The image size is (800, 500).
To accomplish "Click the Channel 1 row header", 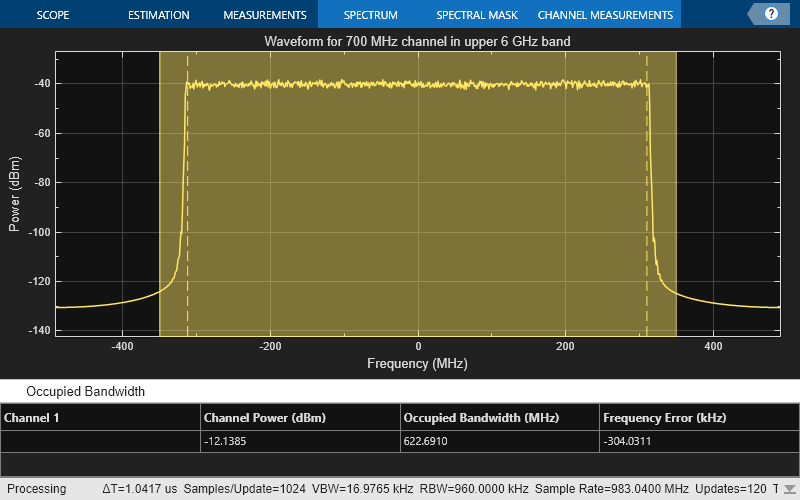I will pyautogui.click(x=32, y=418).
